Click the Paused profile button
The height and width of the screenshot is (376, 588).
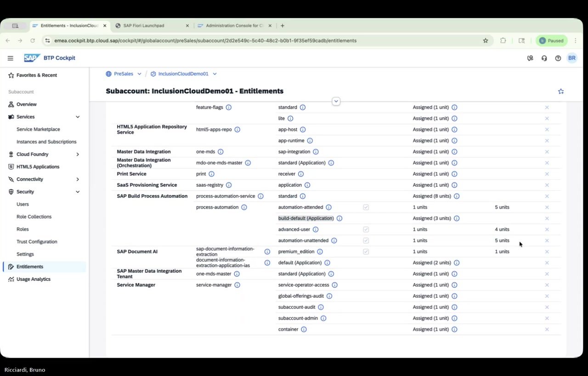551,40
